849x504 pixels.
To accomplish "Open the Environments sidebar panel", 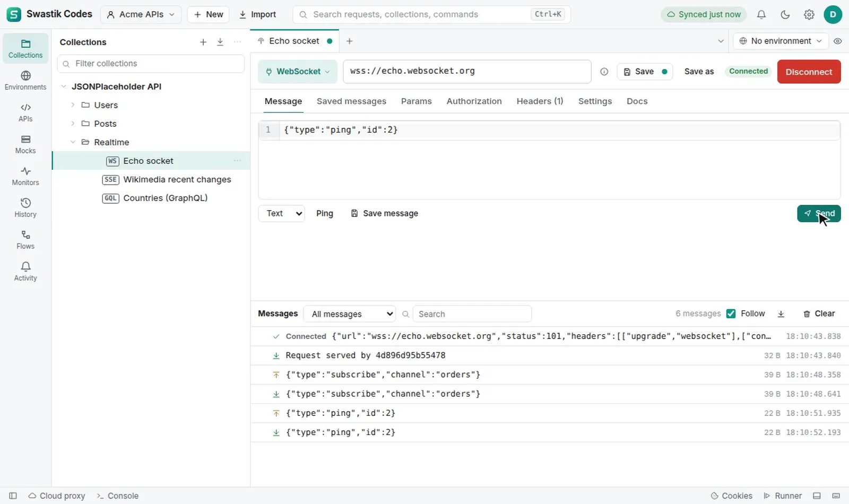I will [25, 80].
